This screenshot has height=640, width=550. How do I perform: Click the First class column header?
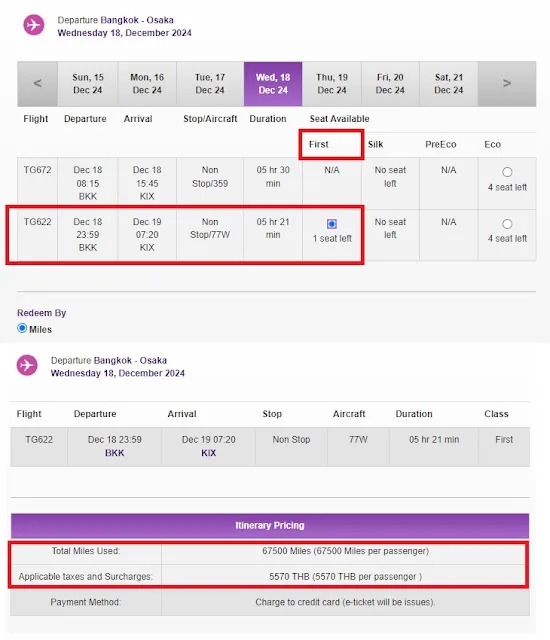click(x=319, y=144)
